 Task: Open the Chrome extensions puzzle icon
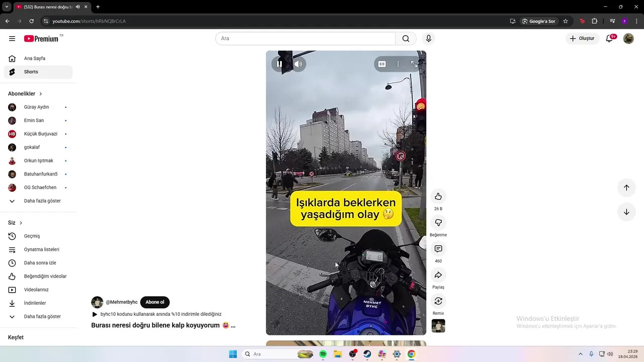click(x=594, y=21)
